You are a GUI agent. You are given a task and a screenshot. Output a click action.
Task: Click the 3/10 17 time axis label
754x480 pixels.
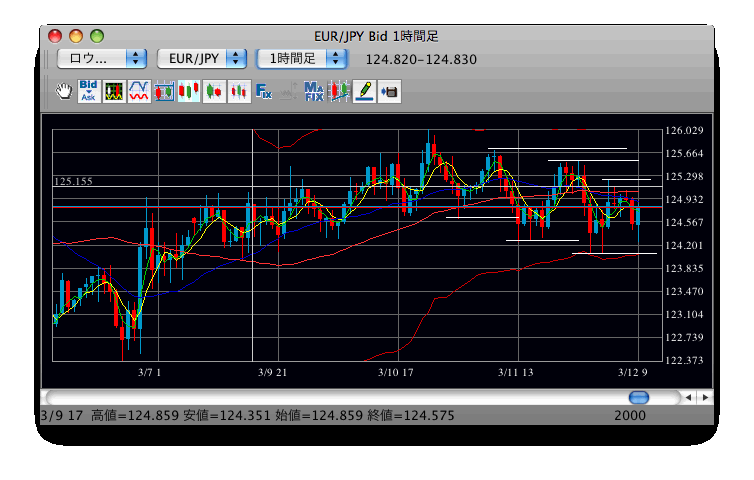pos(395,372)
